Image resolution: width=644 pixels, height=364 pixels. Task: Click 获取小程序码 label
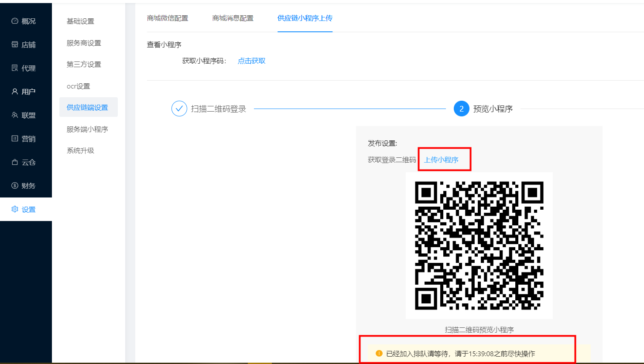click(204, 61)
